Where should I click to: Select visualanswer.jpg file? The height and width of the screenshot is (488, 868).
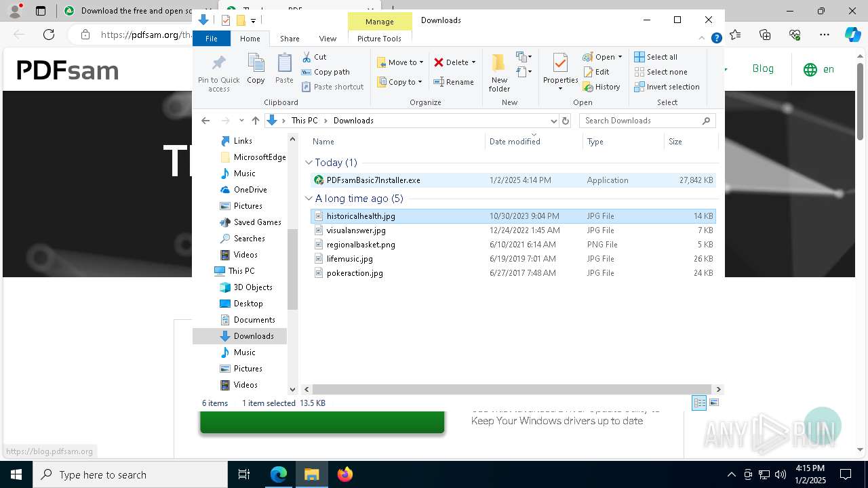point(513,230)
